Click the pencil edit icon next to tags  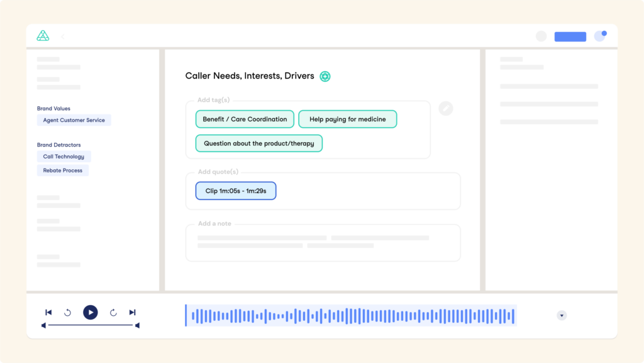click(x=446, y=108)
